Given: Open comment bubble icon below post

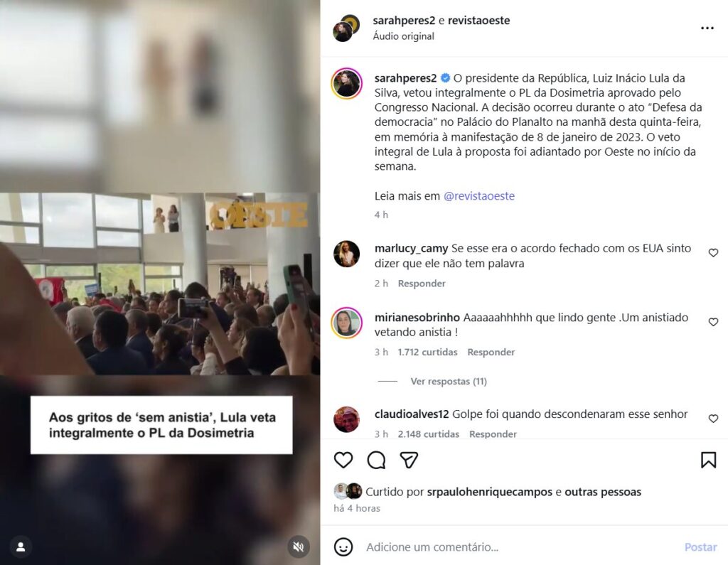Looking at the screenshot, I should (x=376, y=460).
